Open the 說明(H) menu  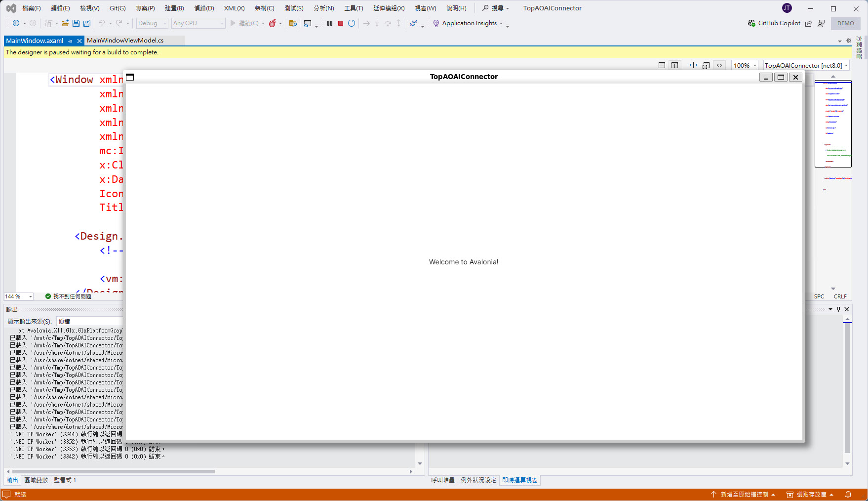coord(456,8)
